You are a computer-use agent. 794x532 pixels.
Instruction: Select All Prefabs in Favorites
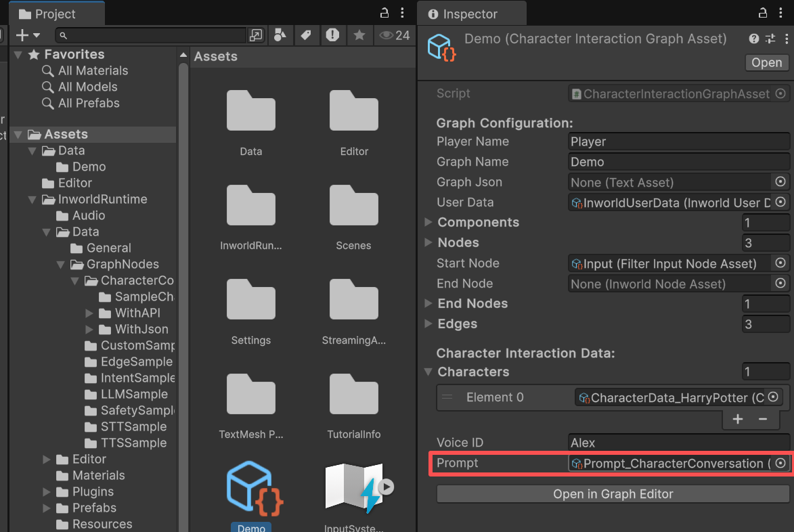coord(89,104)
